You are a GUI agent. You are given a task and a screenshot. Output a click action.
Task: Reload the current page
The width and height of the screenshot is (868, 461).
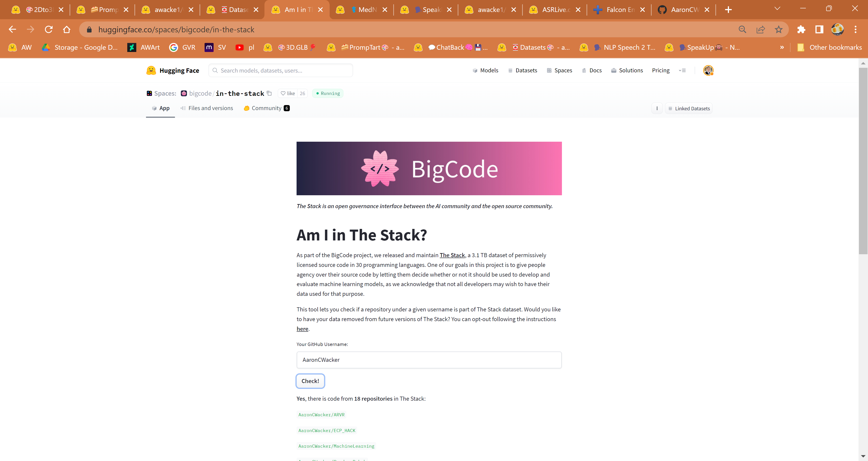49,30
